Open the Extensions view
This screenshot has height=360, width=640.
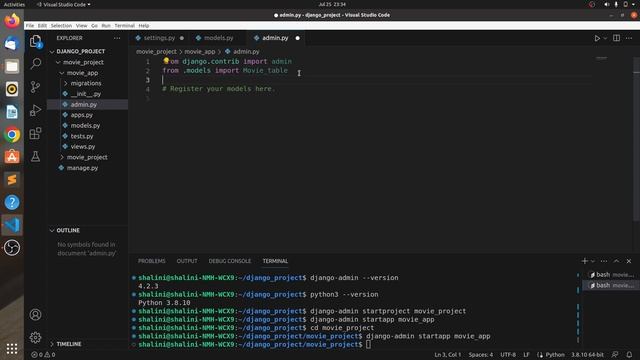tap(36, 133)
